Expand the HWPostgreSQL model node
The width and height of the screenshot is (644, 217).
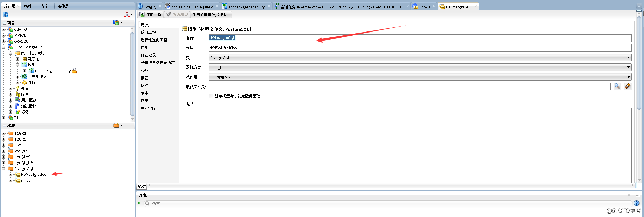[x=11, y=174]
